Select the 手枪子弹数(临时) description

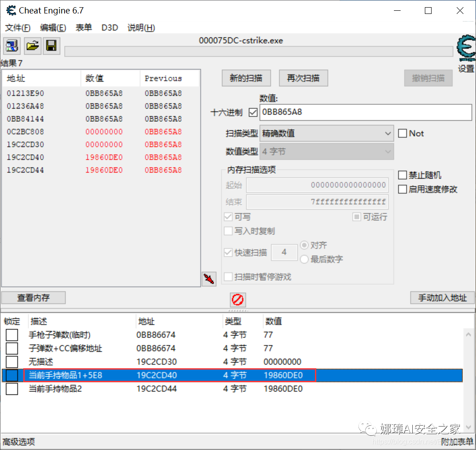60,335
